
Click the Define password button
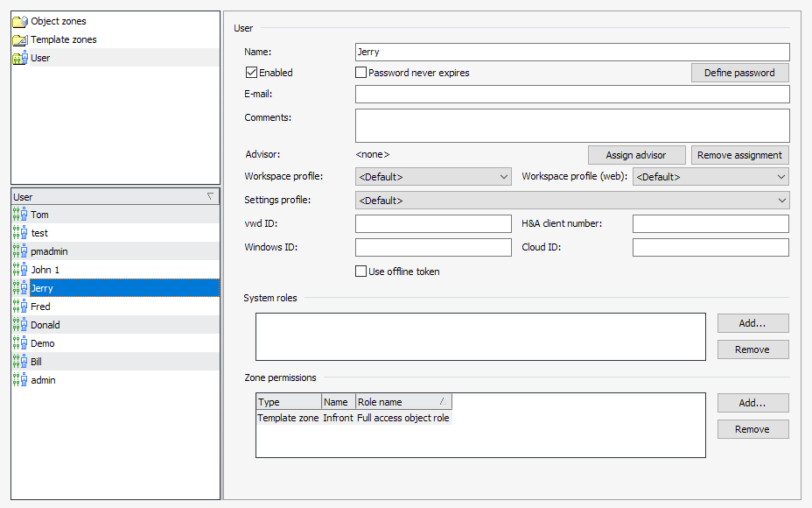click(739, 73)
